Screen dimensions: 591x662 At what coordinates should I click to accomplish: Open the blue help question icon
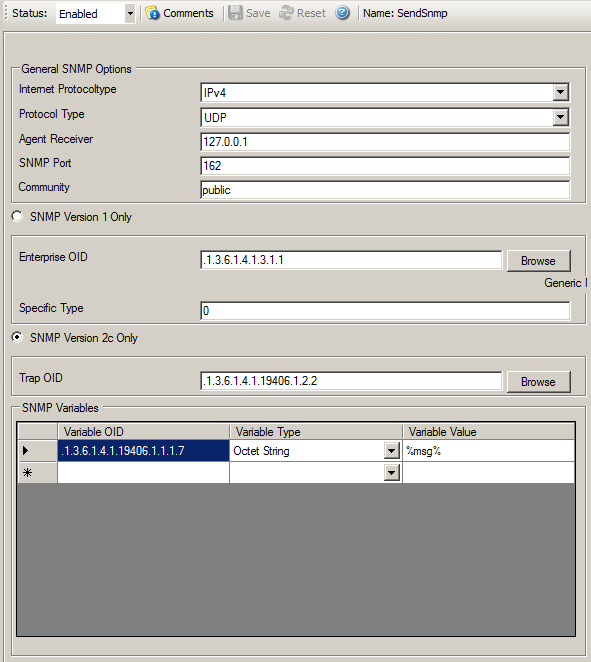coord(342,13)
